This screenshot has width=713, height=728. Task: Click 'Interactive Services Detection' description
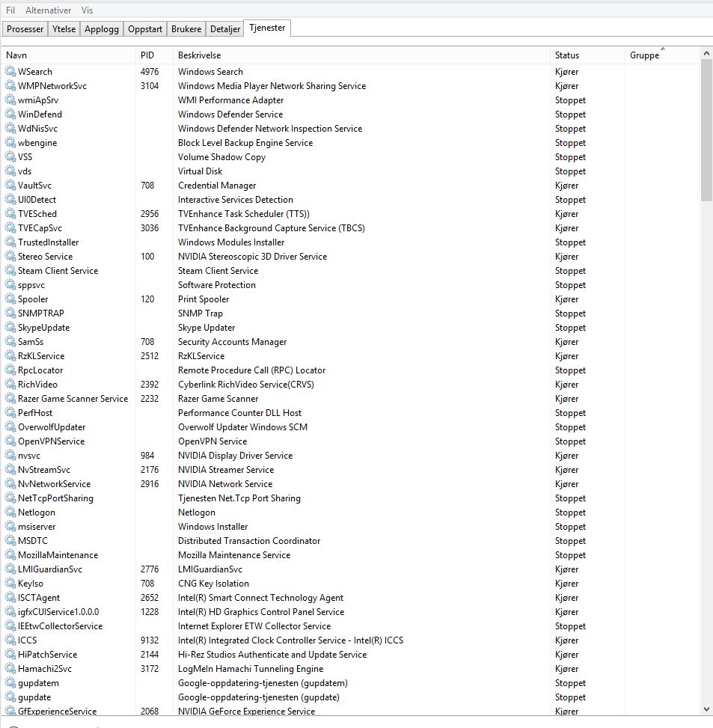coord(236,200)
